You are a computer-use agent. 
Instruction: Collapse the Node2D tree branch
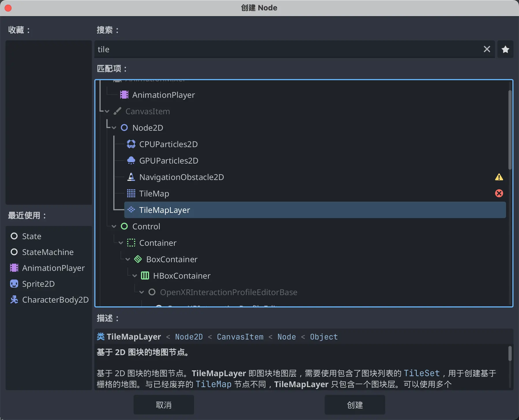(114, 128)
